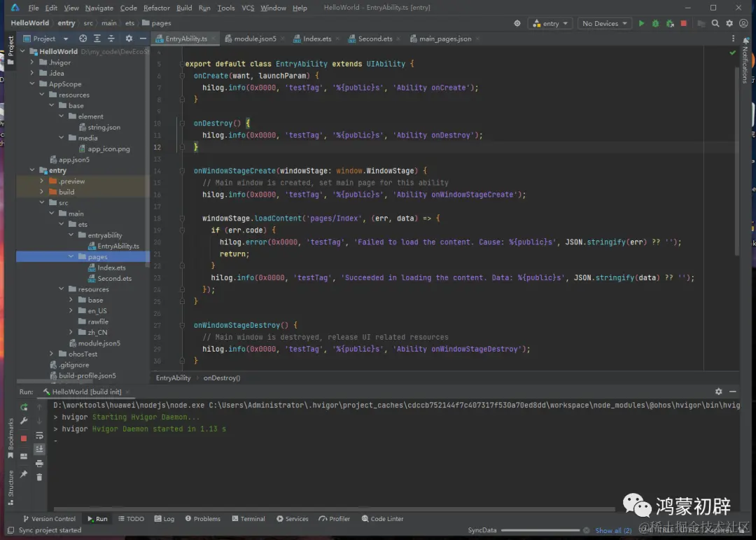Expand the .hvigor folder
Viewport: 756px width, 540px height.
[x=32, y=62]
